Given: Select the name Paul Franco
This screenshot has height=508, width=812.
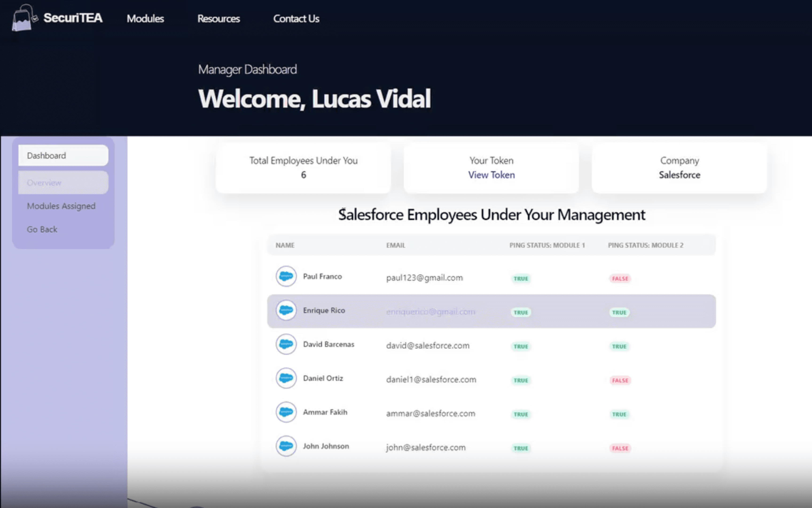Looking at the screenshot, I should (x=322, y=277).
